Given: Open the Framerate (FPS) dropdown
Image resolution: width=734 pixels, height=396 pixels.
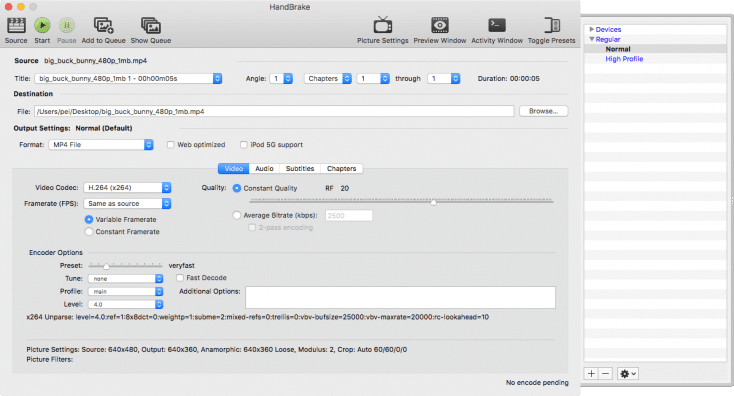Looking at the screenshot, I should (x=127, y=204).
